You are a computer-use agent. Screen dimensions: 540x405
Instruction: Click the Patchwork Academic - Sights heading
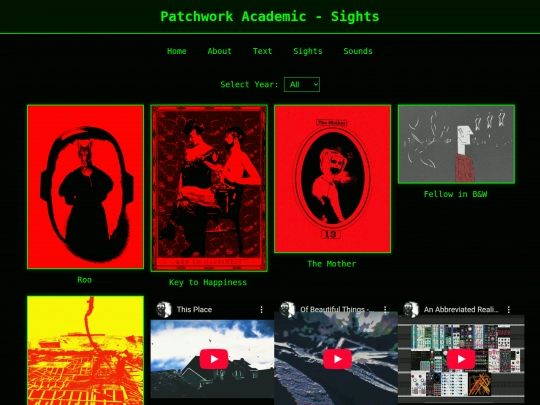point(270,17)
